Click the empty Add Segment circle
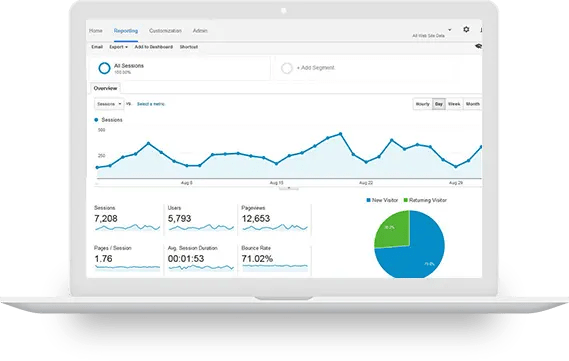 (287, 68)
